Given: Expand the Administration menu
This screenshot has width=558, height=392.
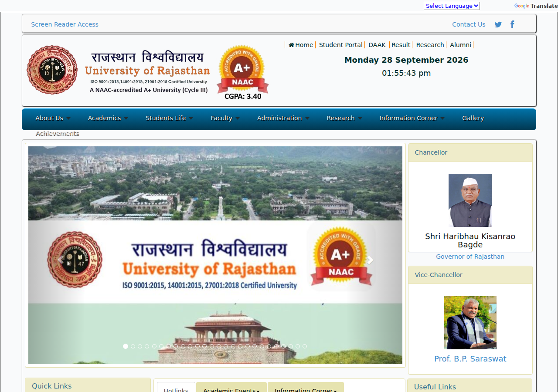Looking at the screenshot, I should pos(283,118).
